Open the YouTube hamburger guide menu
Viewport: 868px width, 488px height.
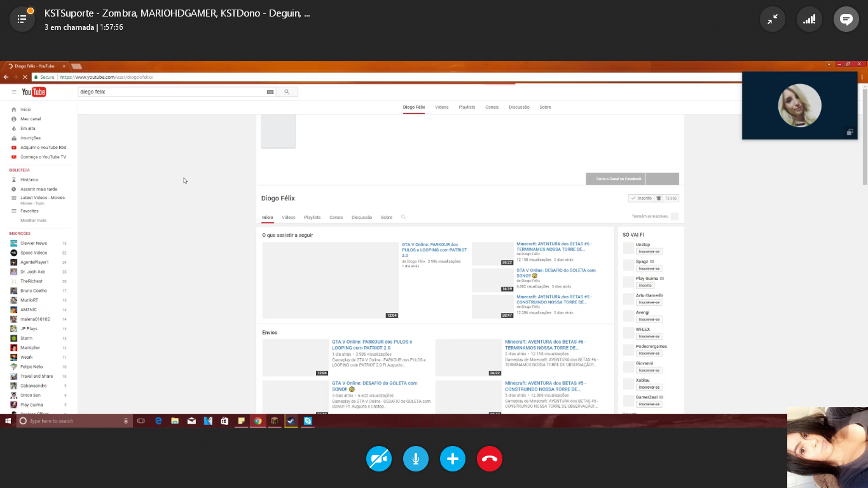14,92
